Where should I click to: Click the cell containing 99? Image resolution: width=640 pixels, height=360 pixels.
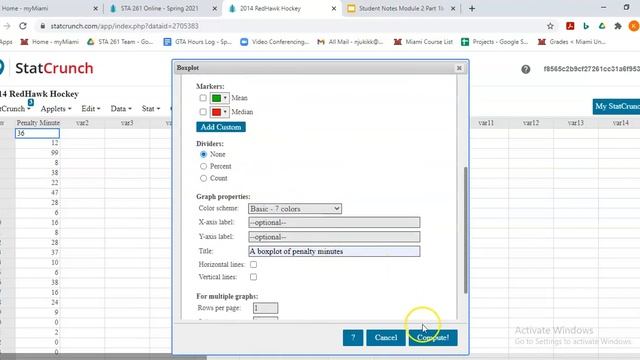click(x=38, y=153)
